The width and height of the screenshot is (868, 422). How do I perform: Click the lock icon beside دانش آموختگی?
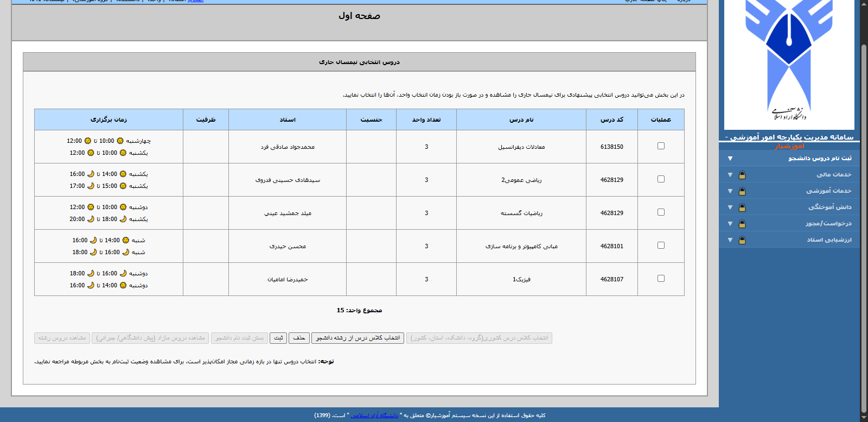pos(742,207)
